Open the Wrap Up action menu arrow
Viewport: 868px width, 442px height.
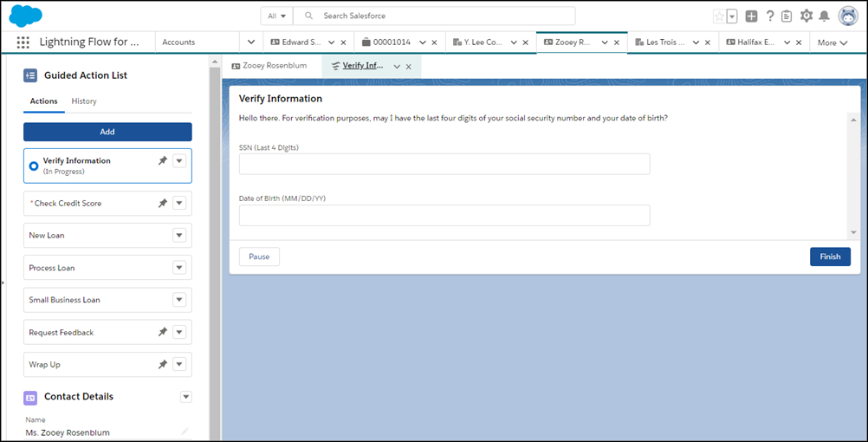pyautogui.click(x=179, y=365)
